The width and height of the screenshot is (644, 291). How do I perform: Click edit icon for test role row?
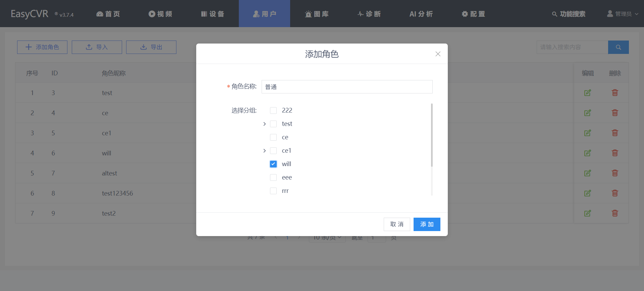coord(587,93)
